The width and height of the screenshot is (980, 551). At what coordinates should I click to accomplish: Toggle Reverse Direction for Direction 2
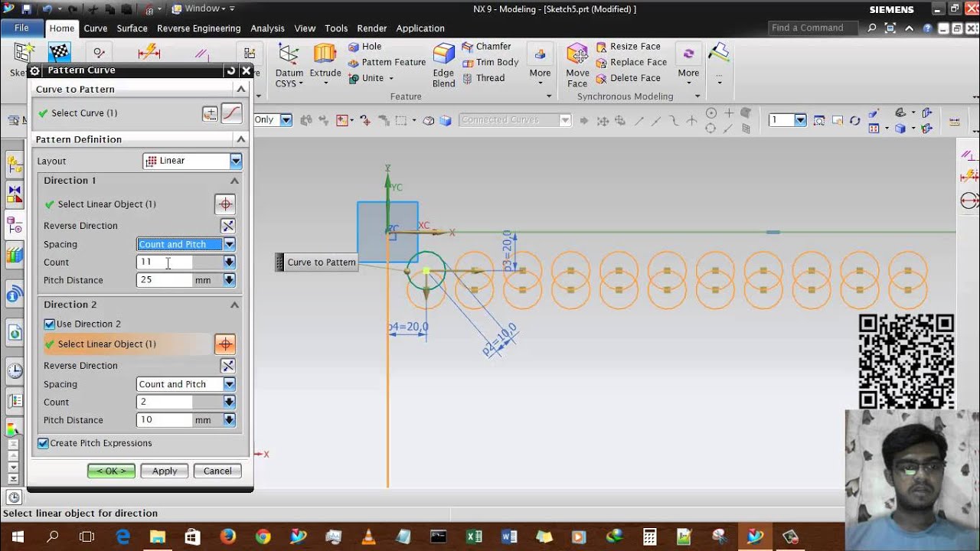point(227,366)
